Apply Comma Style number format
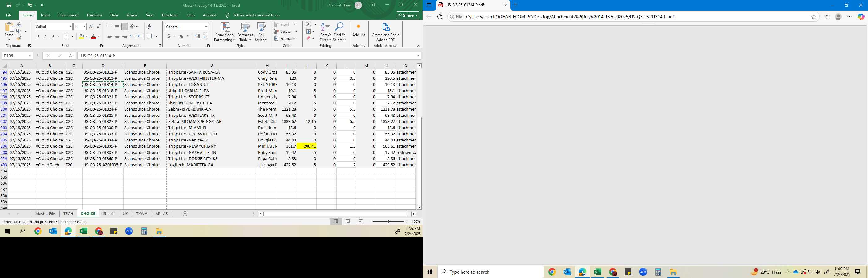 (188, 36)
